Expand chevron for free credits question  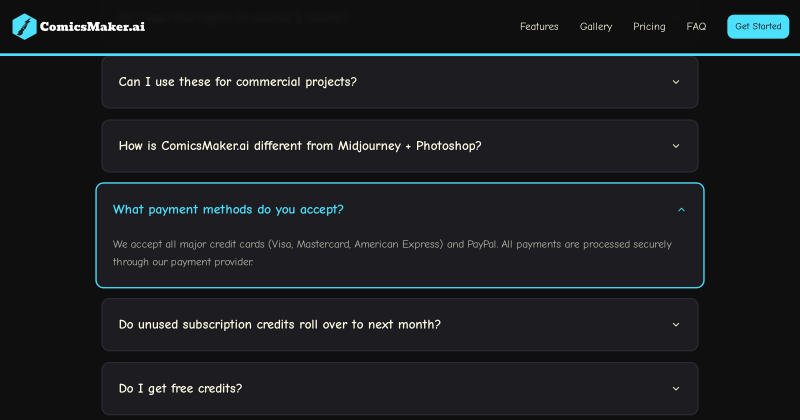tap(676, 388)
